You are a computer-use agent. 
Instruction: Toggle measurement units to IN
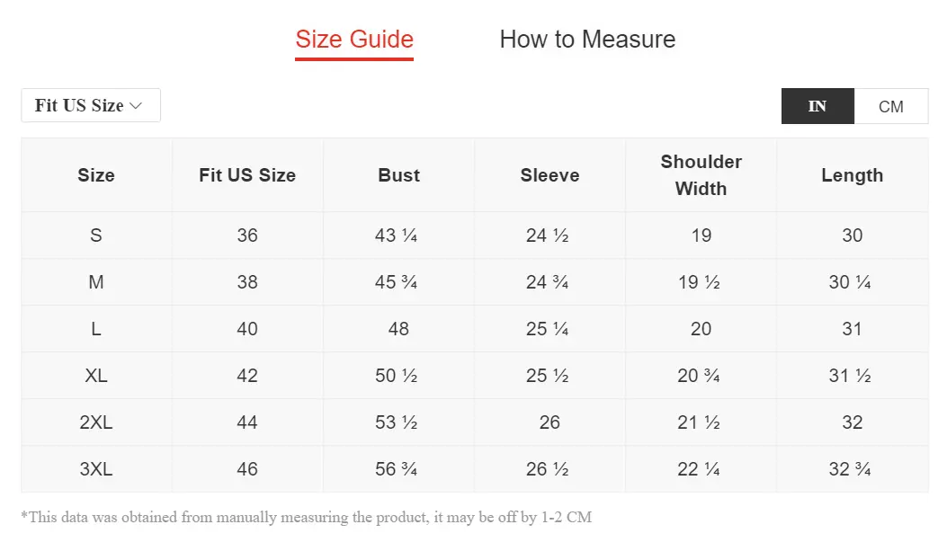pos(817,106)
